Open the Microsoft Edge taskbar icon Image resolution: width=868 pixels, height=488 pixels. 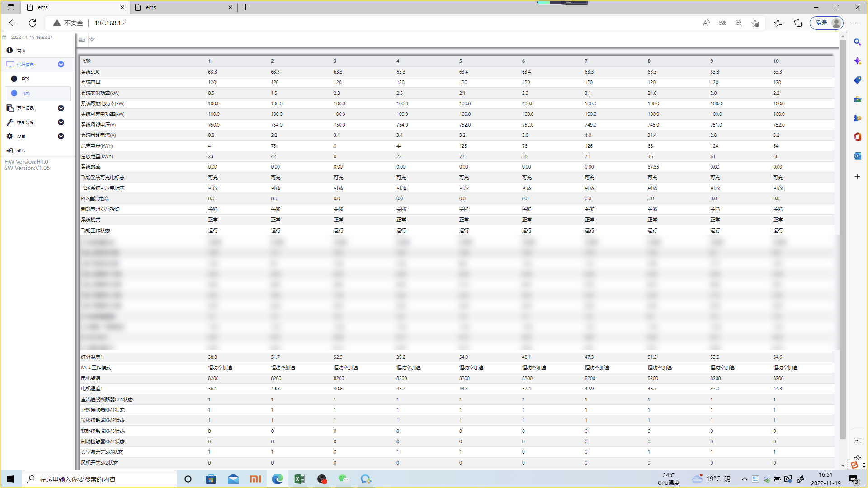277,479
